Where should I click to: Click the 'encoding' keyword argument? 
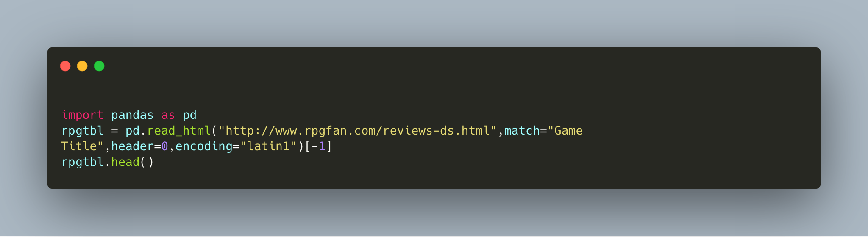click(x=204, y=146)
